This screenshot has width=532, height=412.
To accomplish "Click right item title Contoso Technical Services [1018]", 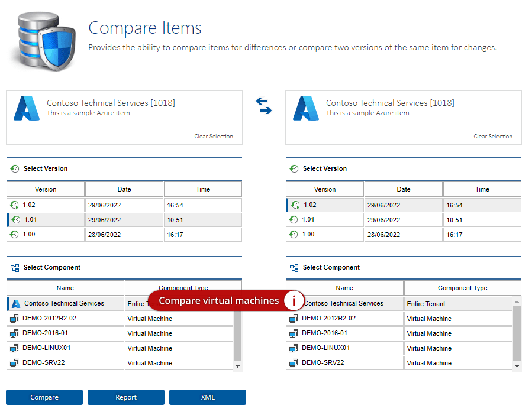I will [x=390, y=103].
